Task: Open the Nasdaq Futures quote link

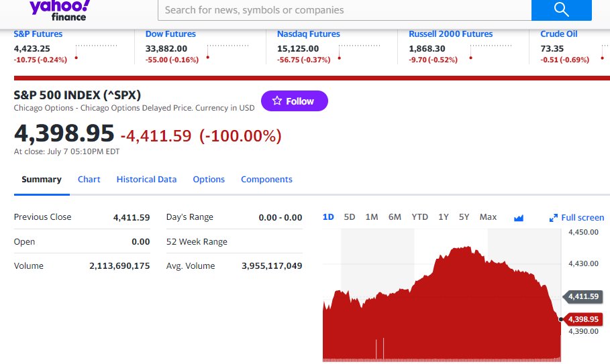Action: (x=309, y=34)
